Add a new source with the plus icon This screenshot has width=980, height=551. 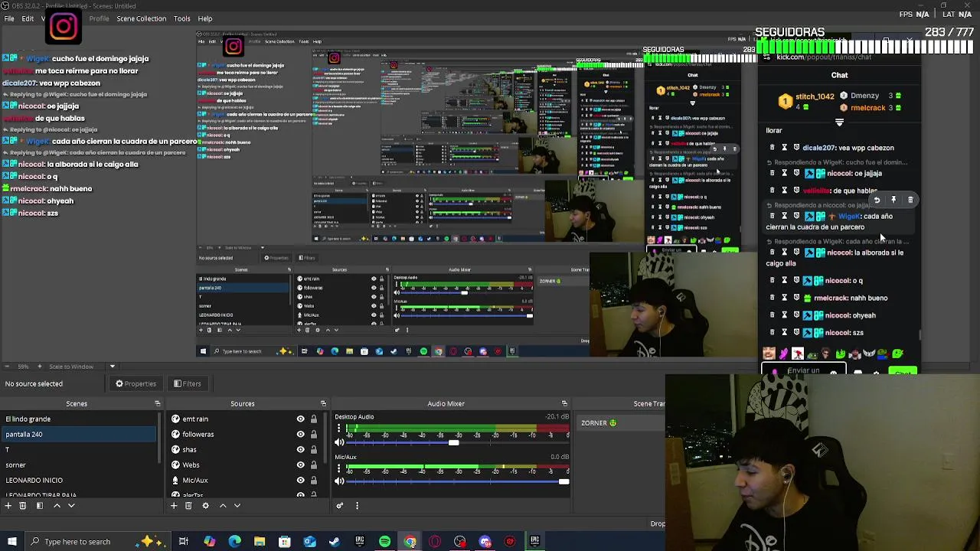pyautogui.click(x=174, y=506)
